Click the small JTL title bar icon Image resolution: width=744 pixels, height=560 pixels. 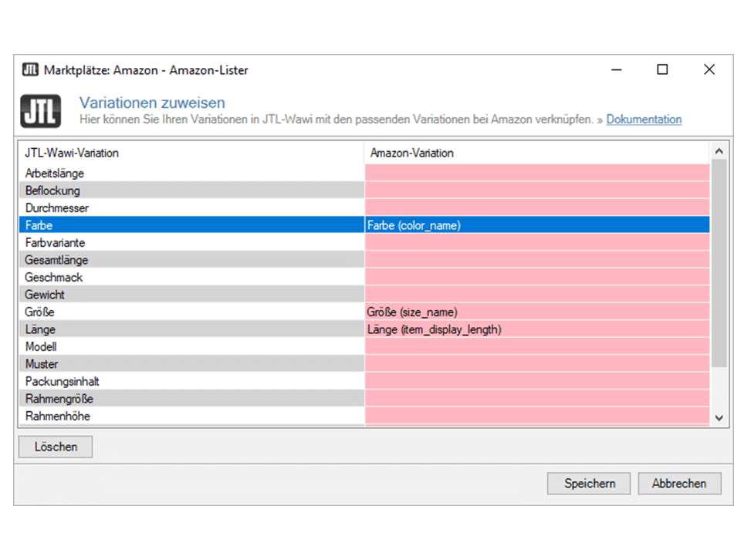click(x=30, y=70)
